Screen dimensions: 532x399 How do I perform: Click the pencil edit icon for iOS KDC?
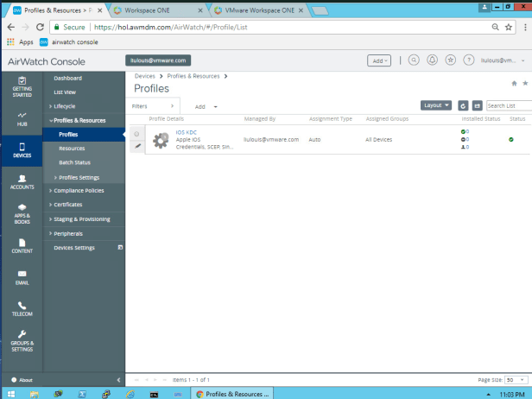tap(136, 146)
